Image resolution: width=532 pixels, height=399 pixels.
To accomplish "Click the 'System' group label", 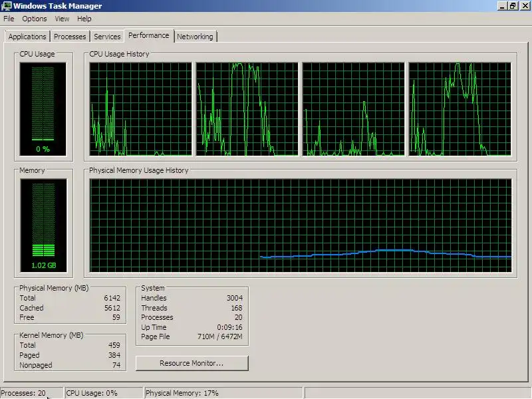I will pos(153,288).
